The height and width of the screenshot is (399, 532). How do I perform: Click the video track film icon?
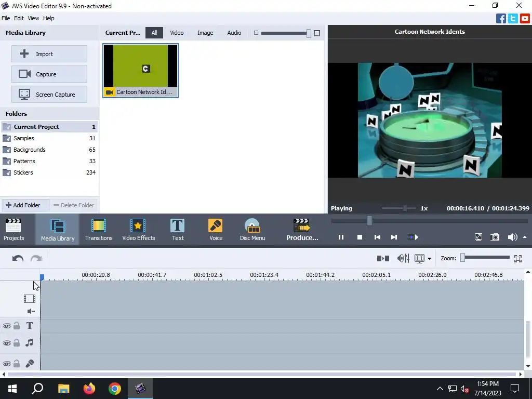tap(30, 299)
